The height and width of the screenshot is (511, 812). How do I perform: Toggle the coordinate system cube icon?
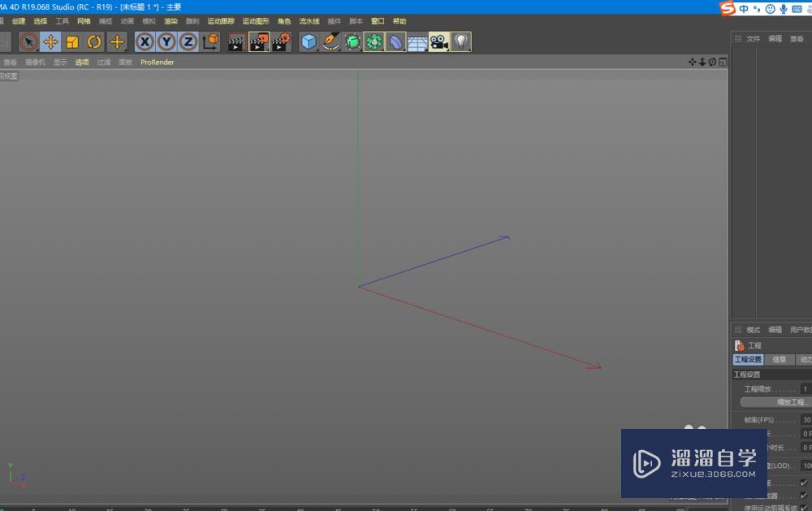(211, 42)
